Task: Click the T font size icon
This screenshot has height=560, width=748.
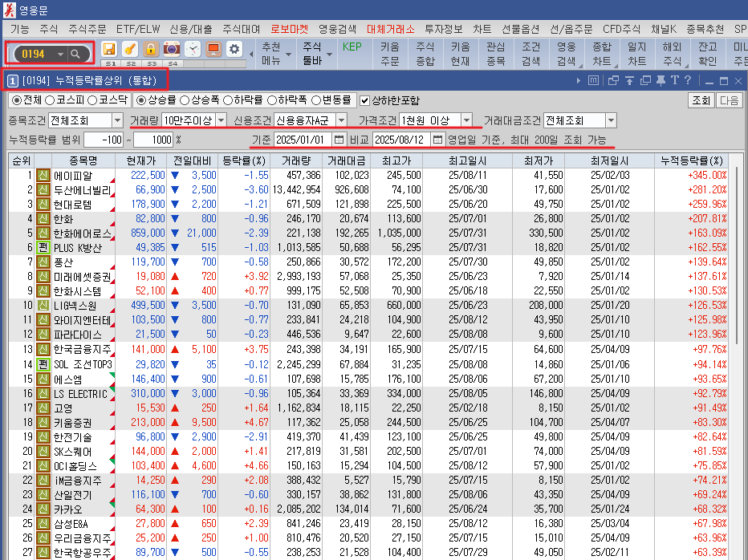Action: [x=674, y=80]
